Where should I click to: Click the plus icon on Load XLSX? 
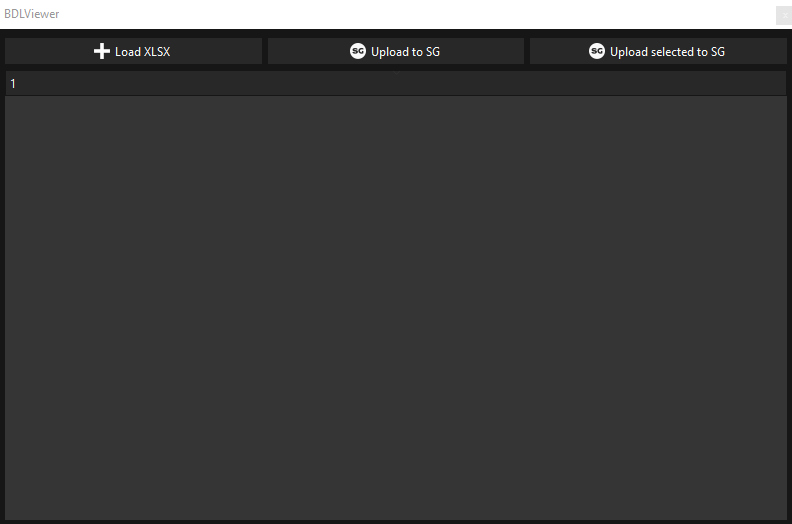101,51
